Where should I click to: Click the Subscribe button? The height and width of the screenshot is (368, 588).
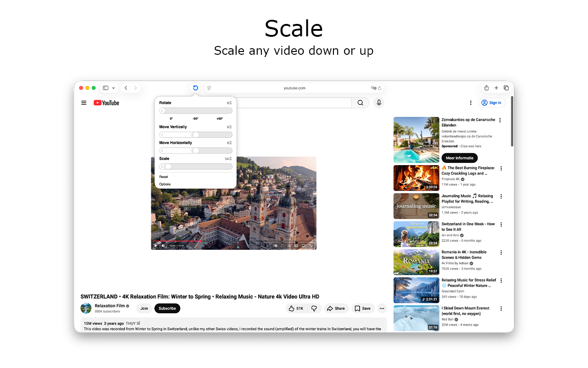click(x=167, y=308)
